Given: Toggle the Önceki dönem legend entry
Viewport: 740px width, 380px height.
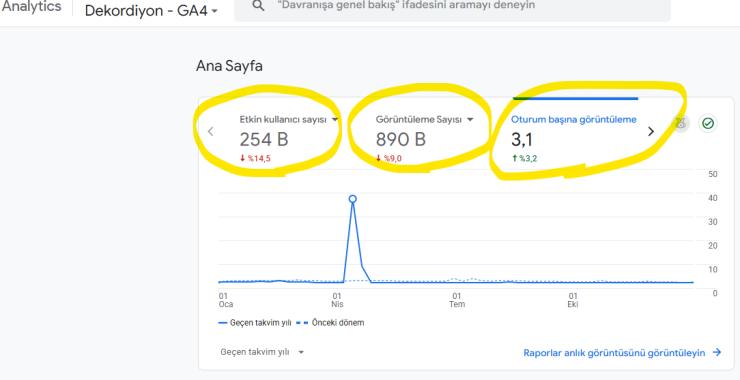Looking at the screenshot, I should tap(331, 323).
